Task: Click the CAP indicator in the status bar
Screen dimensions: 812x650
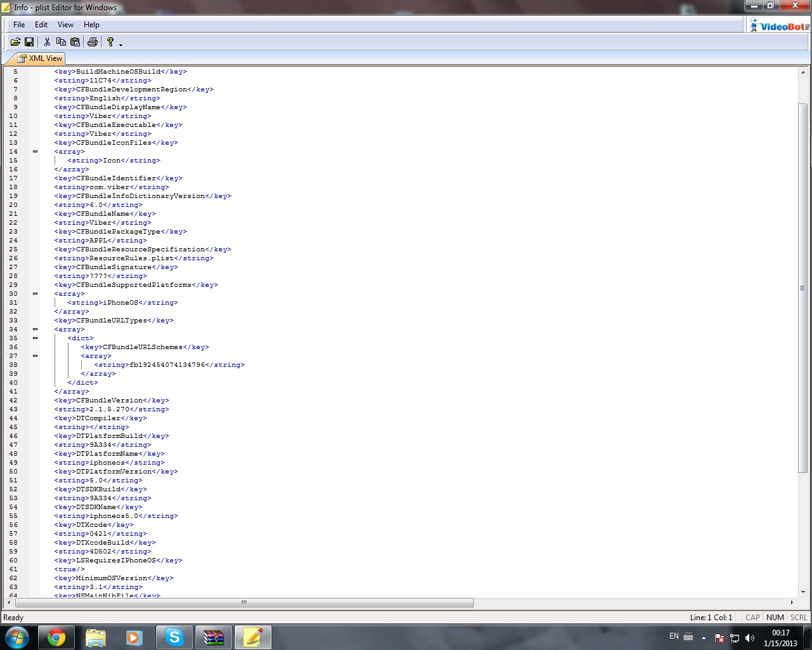Action: (752, 618)
